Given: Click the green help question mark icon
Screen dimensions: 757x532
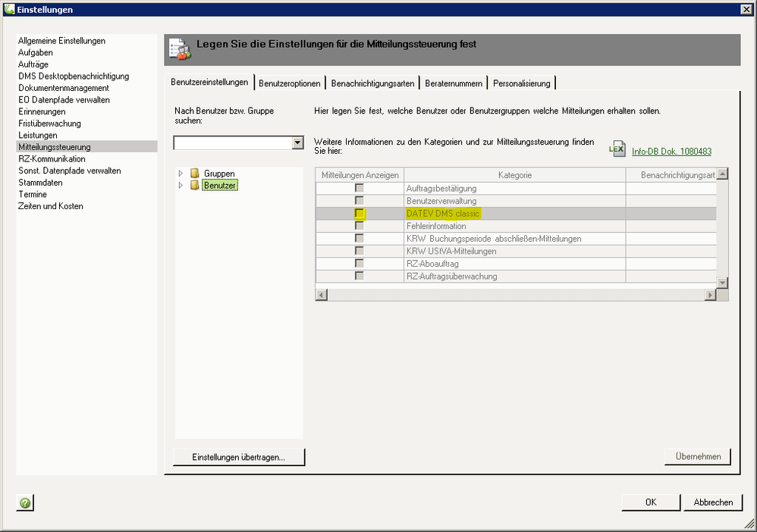Looking at the screenshot, I should tap(25, 502).
